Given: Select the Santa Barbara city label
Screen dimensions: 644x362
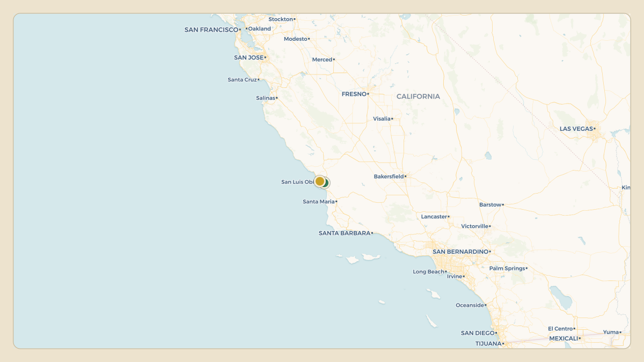Looking at the screenshot, I should click(x=345, y=233).
